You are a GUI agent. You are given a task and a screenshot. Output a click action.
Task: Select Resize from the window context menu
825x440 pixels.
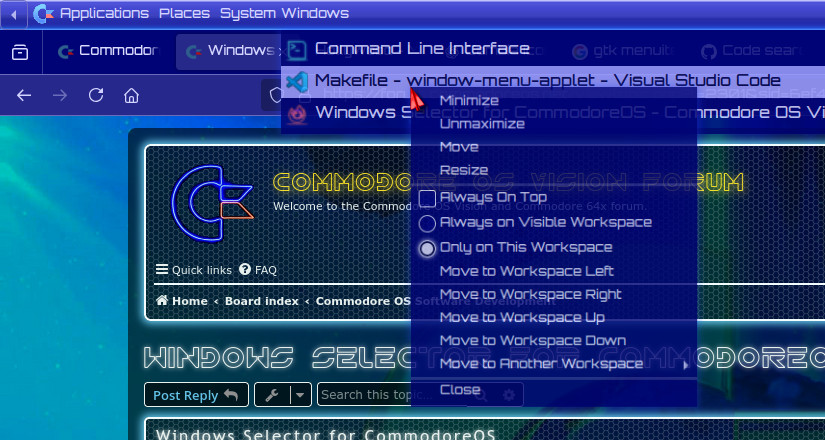click(x=554, y=170)
